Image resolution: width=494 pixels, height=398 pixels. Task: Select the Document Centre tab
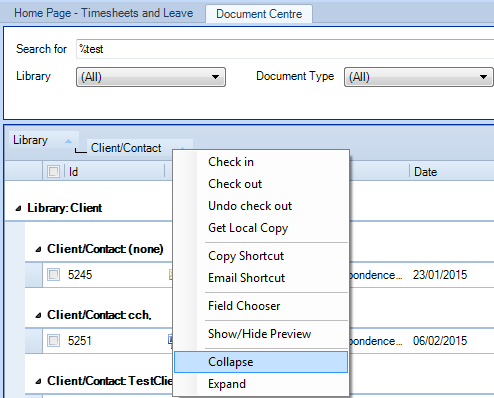(x=259, y=14)
